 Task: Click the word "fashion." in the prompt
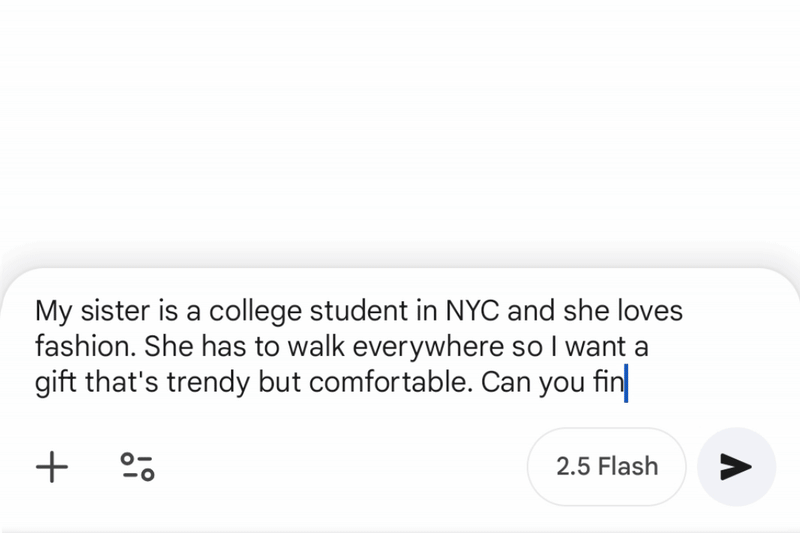tap(85, 347)
